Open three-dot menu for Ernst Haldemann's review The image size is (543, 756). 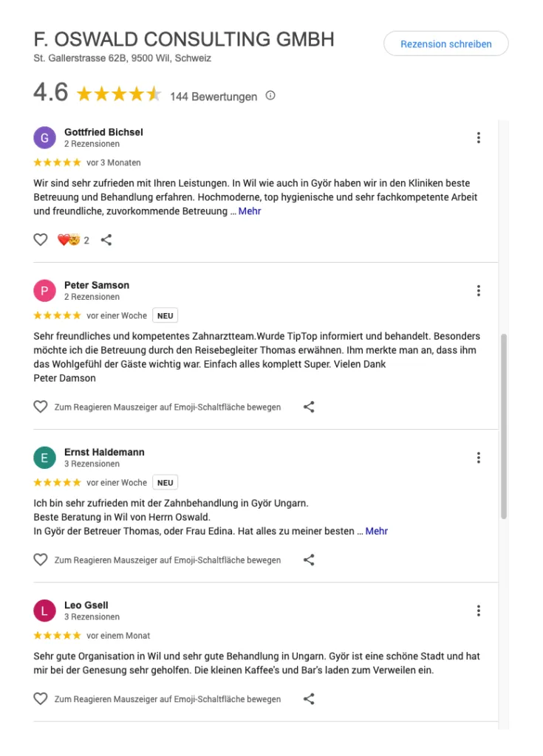478,458
